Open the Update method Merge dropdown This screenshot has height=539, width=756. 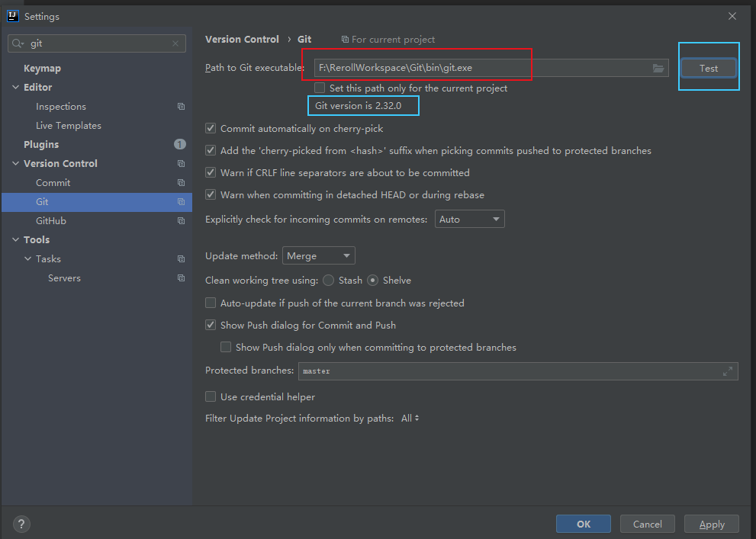[319, 255]
